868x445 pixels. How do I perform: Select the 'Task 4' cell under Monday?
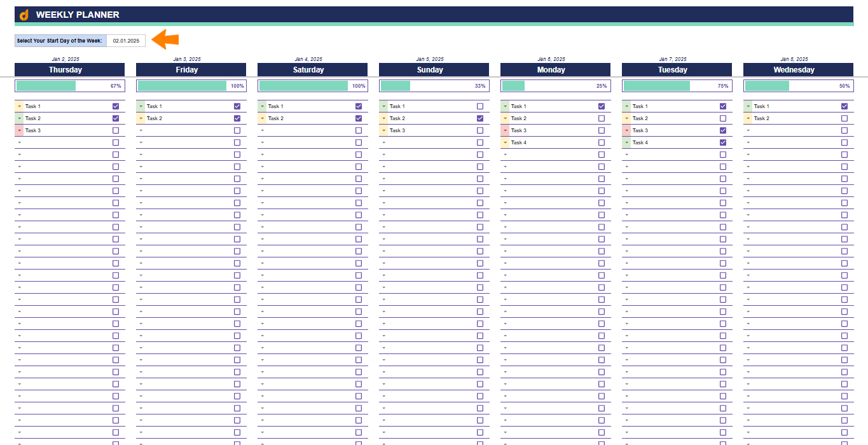(x=552, y=142)
